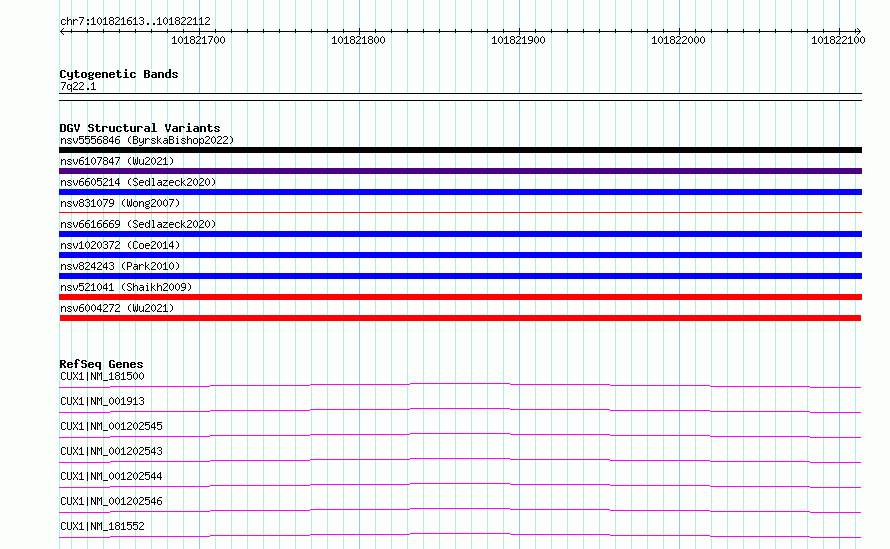Select the RefSeq Genes track title

pos(101,364)
